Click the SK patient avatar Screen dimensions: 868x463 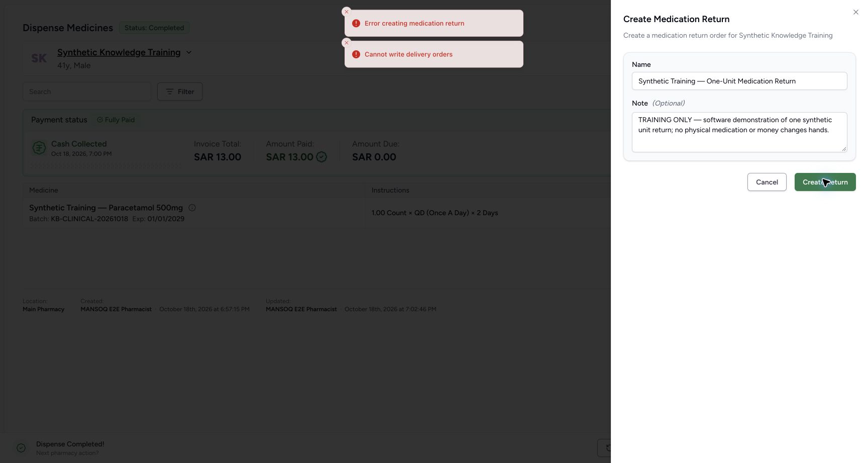(39, 58)
